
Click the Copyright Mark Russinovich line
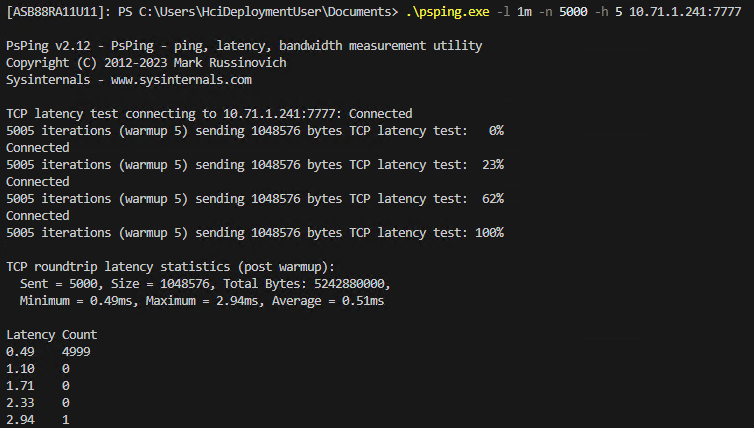point(146,63)
